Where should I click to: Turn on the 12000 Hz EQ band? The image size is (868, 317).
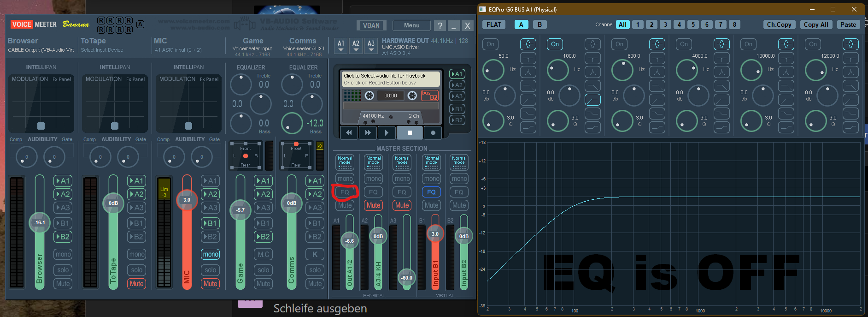(x=813, y=44)
